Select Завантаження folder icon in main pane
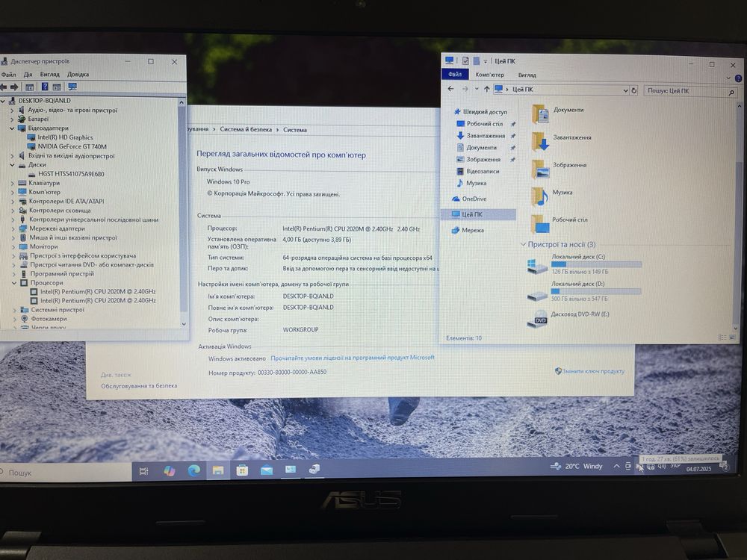 point(540,141)
